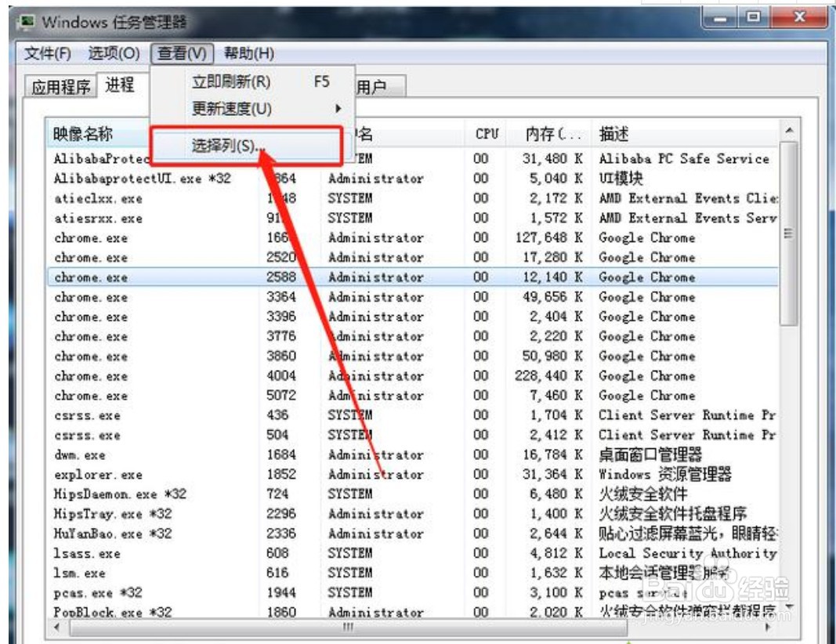Click description UI模块
Screen dimensions: 836x644
click(x=621, y=179)
